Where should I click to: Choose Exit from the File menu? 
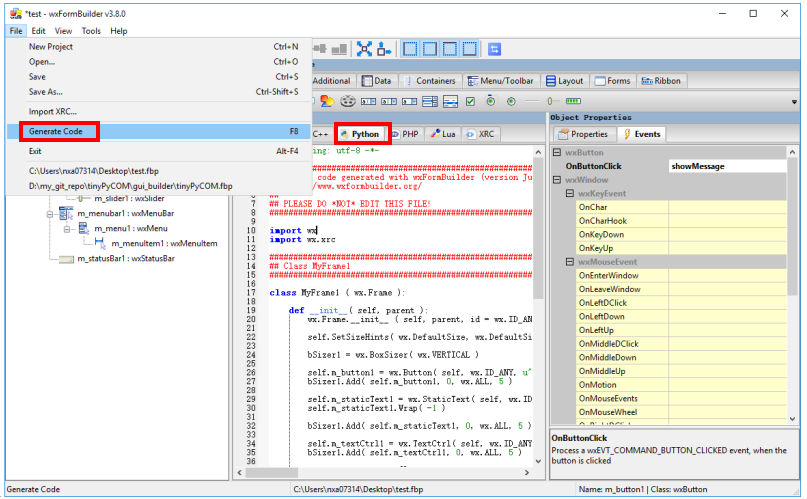point(159,151)
